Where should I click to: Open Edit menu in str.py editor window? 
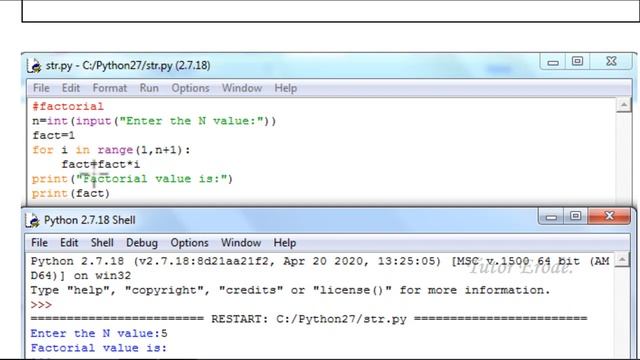click(71, 88)
